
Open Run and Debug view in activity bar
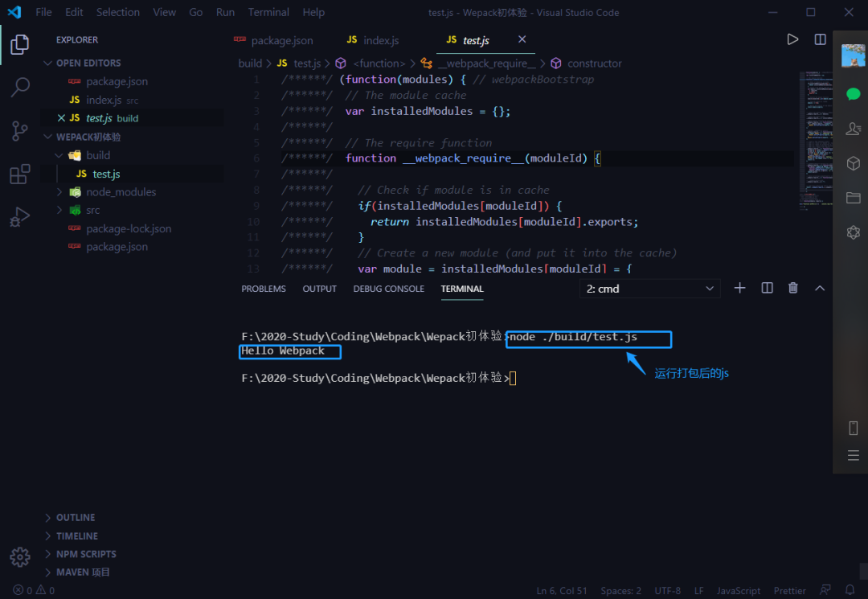[x=20, y=216]
